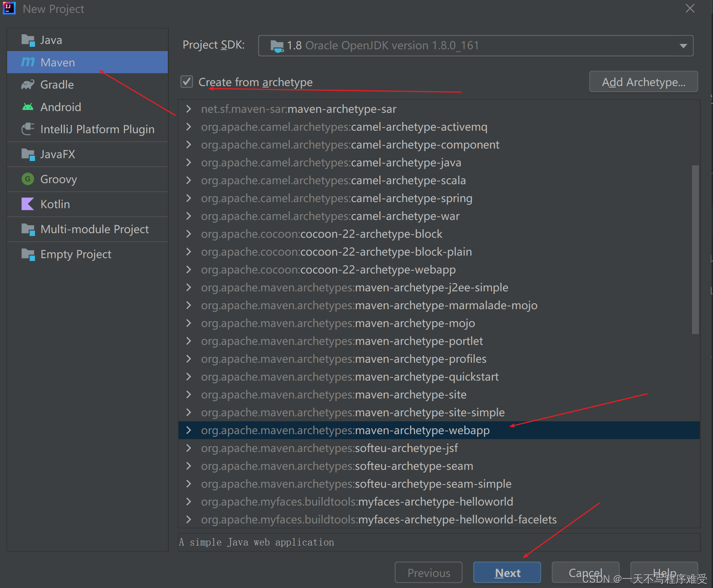The image size is (713, 588).
Task: Expand camel-archetype-spring chevron
Action: (x=189, y=198)
